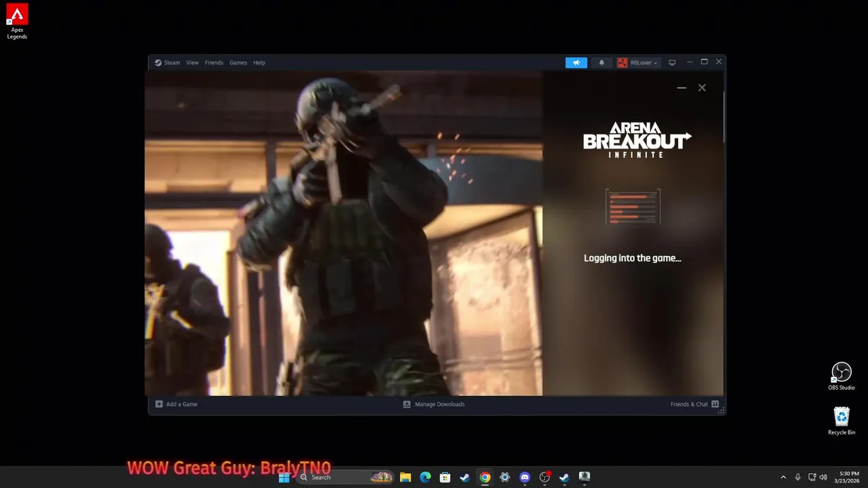This screenshot has height=488, width=868.
Task: Open Microsoft Store from the taskbar
Action: click(445, 477)
